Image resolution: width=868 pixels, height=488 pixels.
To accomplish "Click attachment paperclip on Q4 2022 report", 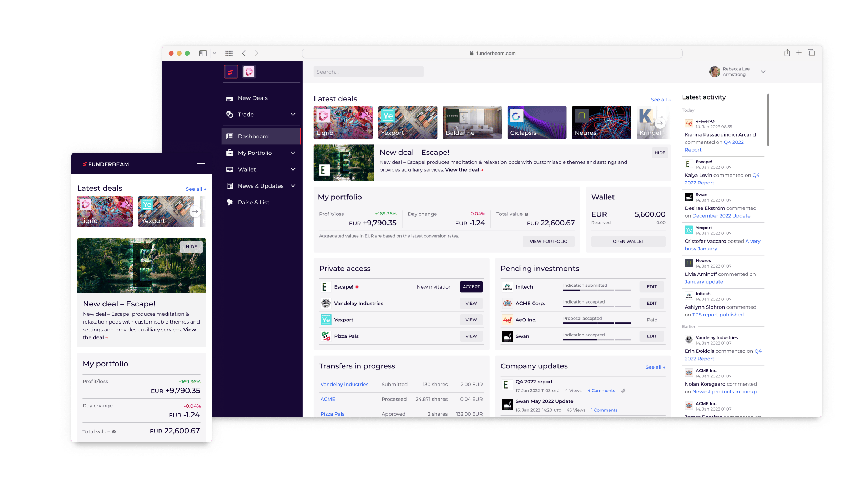I will [623, 391].
